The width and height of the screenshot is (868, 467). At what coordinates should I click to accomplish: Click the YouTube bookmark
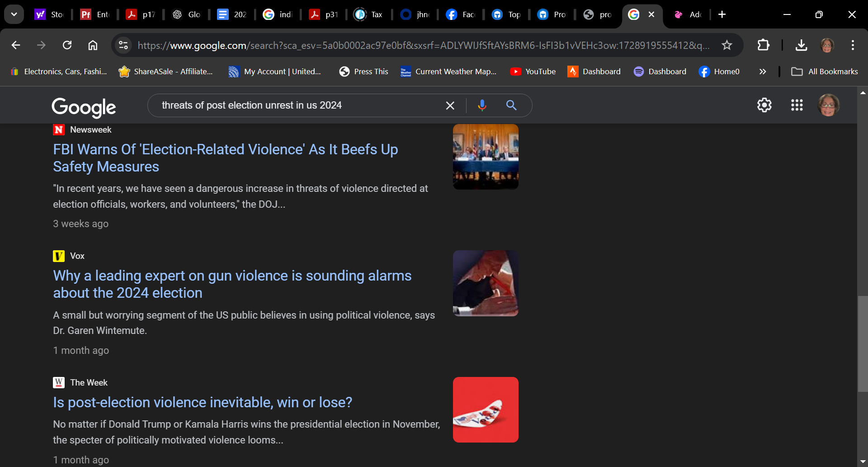coord(533,71)
